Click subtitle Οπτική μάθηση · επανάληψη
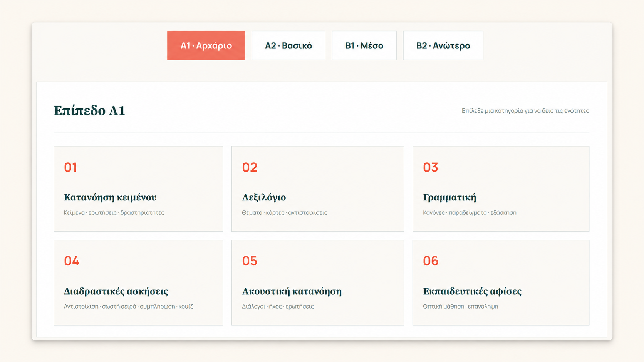This screenshot has width=644, height=362. coord(460,307)
